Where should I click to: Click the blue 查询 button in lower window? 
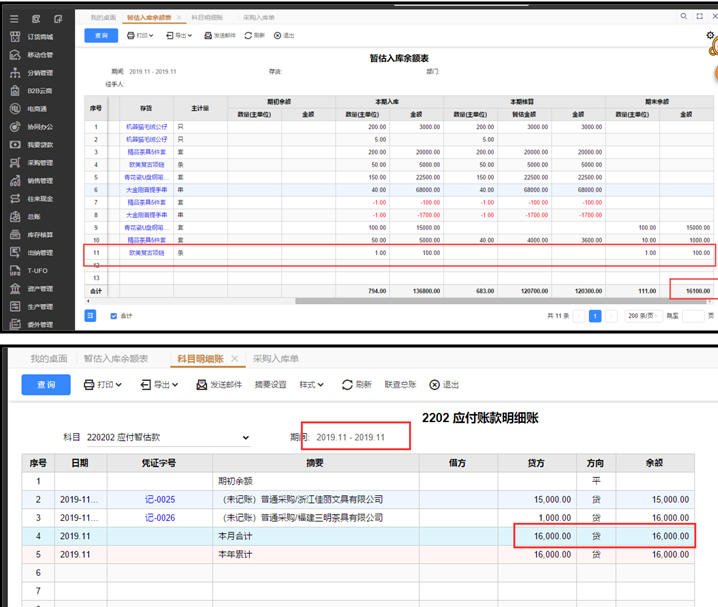pos(46,385)
